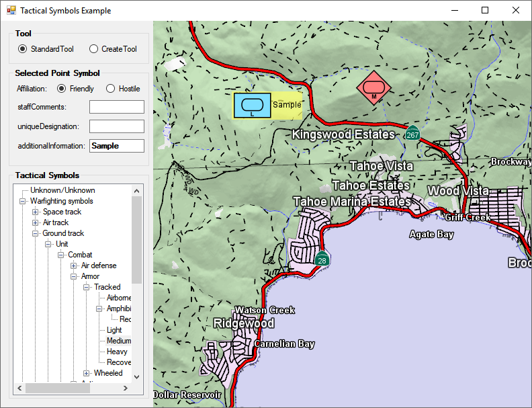Viewport: 532px width, 408px height.
Task: Collapse the Armor tree node
Action: click(74, 276)
